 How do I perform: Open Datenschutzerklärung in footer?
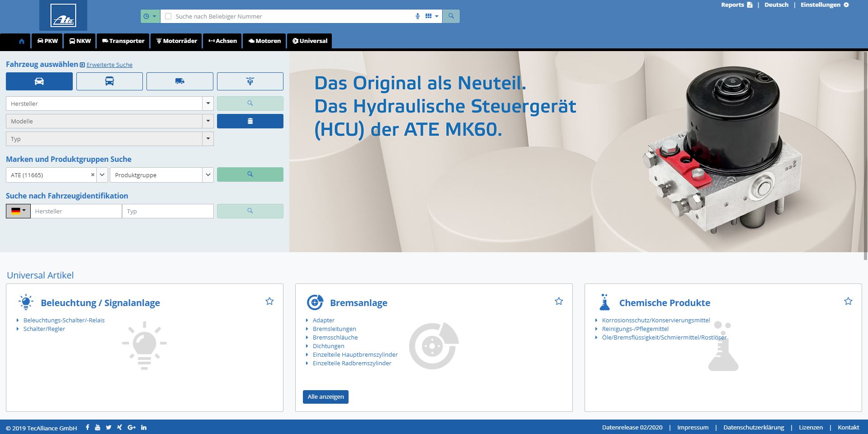pyautogui.click(x=754, y=427)
